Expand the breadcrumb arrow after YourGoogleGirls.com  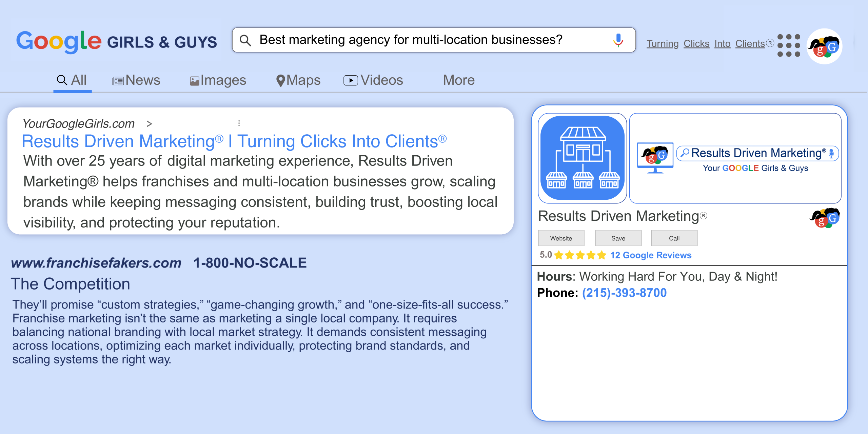pyautogui.click(x=149, y=124)
